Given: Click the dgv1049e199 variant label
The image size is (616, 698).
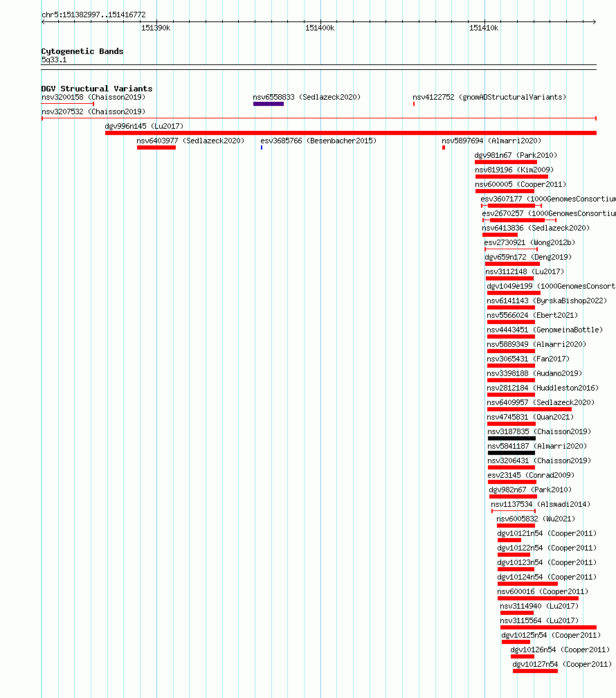Looking at the screenshot, I should 551,286.
